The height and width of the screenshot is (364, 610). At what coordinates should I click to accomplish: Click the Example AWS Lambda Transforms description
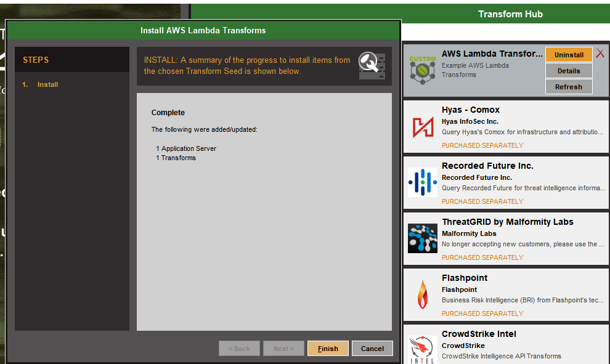[x=475, y=70]
